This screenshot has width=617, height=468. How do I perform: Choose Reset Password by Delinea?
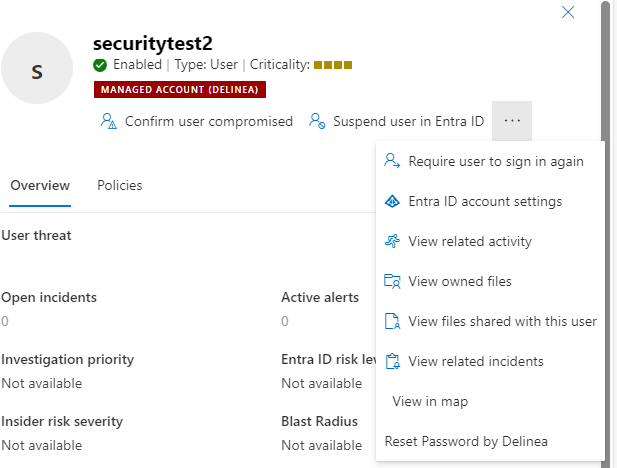click(490, 442)
